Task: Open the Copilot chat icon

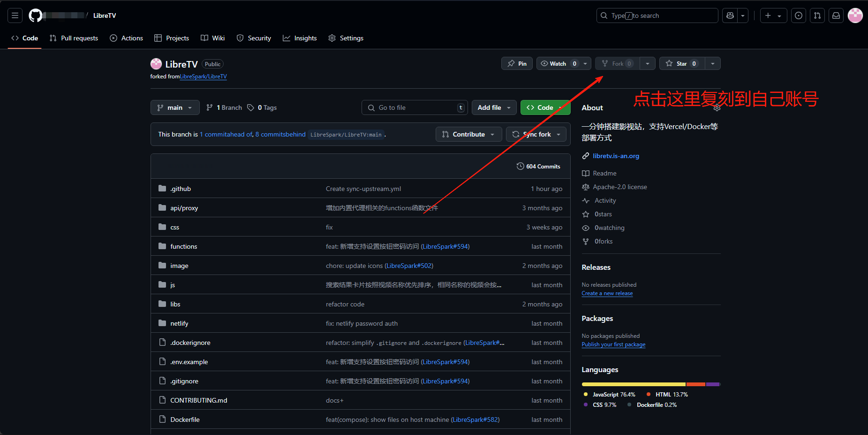Action: tap(730, 15)
